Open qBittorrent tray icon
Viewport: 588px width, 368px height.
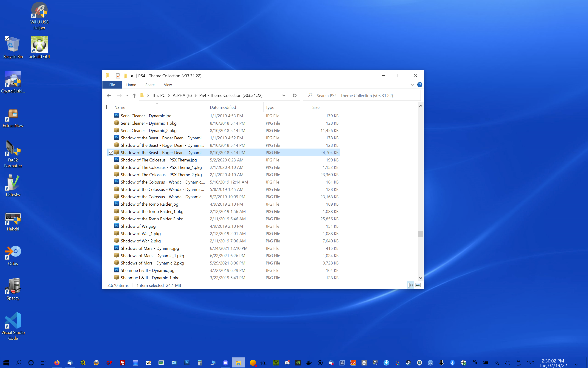click(x=430, y=363)
